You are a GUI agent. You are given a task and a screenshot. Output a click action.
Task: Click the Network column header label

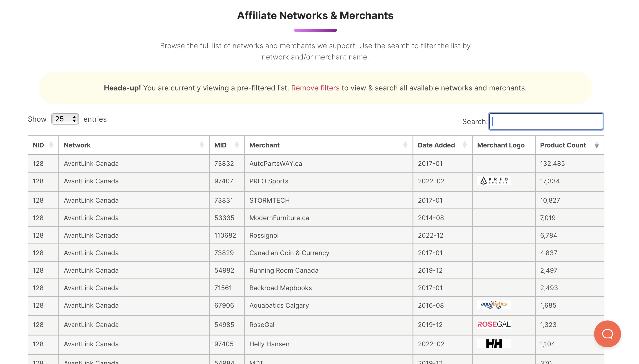click(x=77, y=145)
